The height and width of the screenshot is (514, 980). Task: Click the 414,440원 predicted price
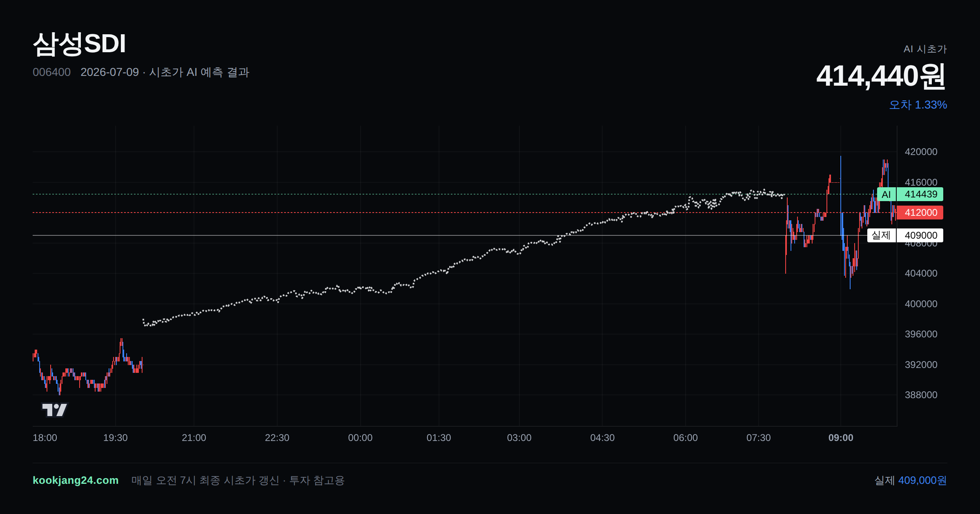coord(881,76)
